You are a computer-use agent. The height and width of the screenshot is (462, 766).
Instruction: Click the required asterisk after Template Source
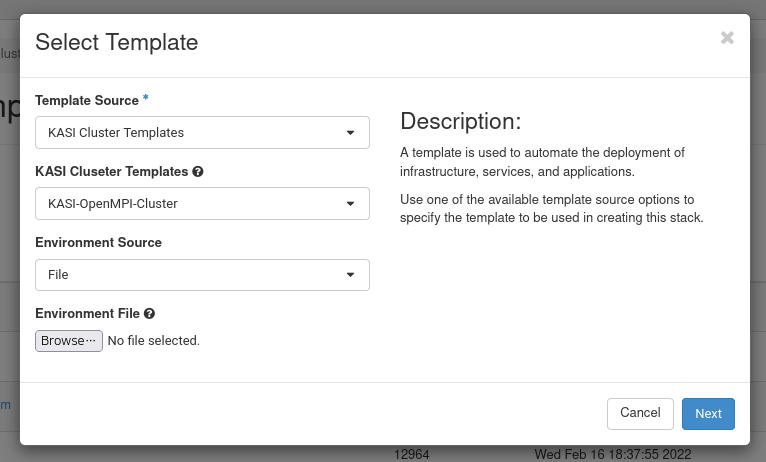(x=146, y=100)
